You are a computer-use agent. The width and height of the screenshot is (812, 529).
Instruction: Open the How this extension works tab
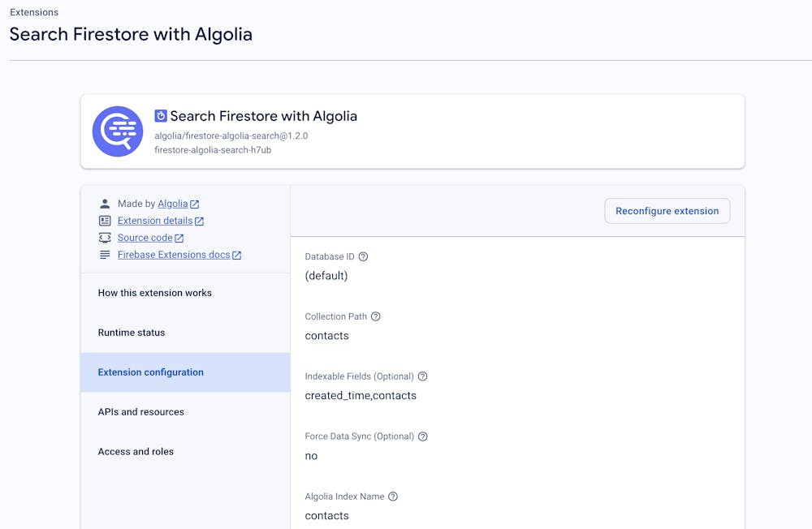coord(154,292)
